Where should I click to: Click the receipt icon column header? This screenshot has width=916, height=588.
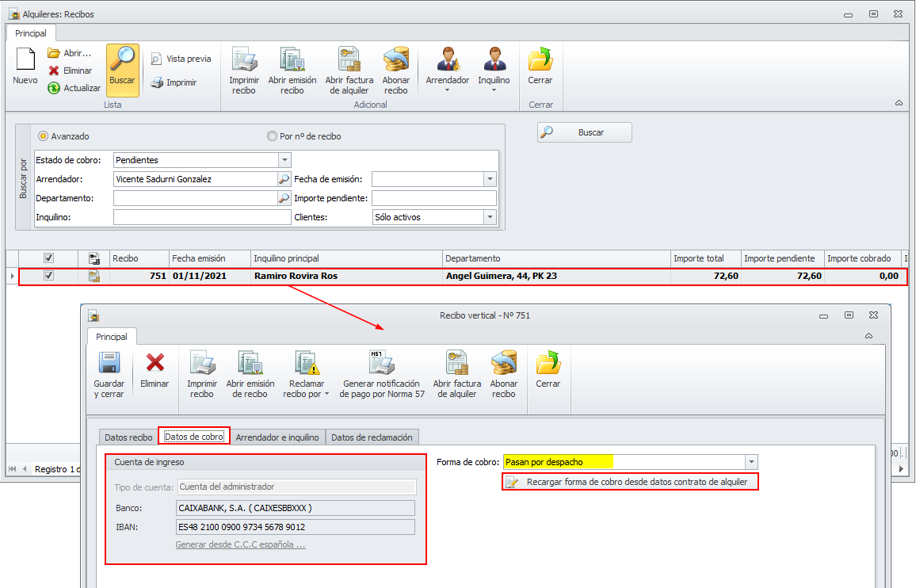point(94,258)
